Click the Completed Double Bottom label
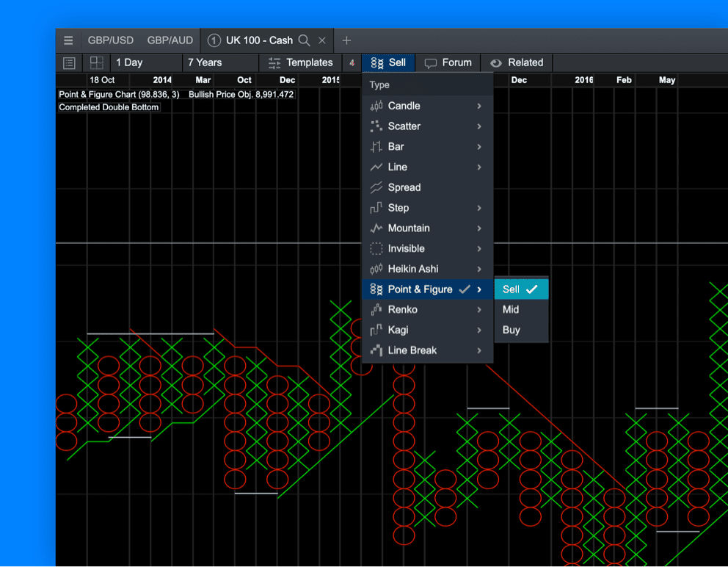This screenshot has height=567, width=728. (x=109, y=107)
